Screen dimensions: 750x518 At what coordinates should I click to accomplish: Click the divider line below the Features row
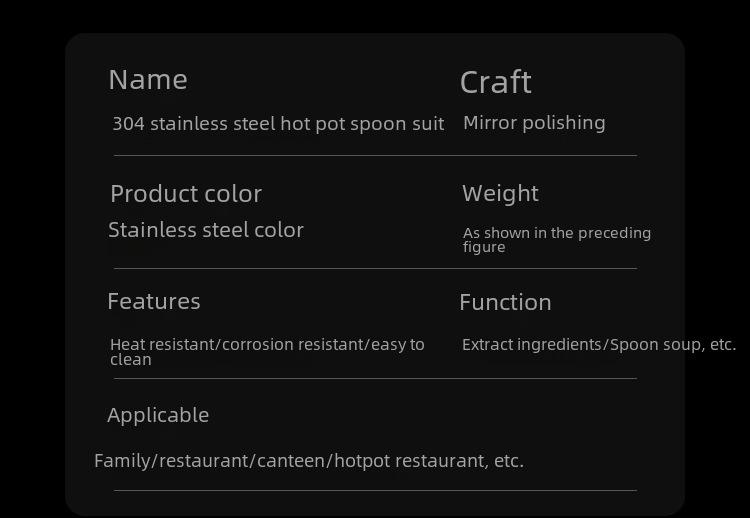pyautogui.click(x=375, y=378)
